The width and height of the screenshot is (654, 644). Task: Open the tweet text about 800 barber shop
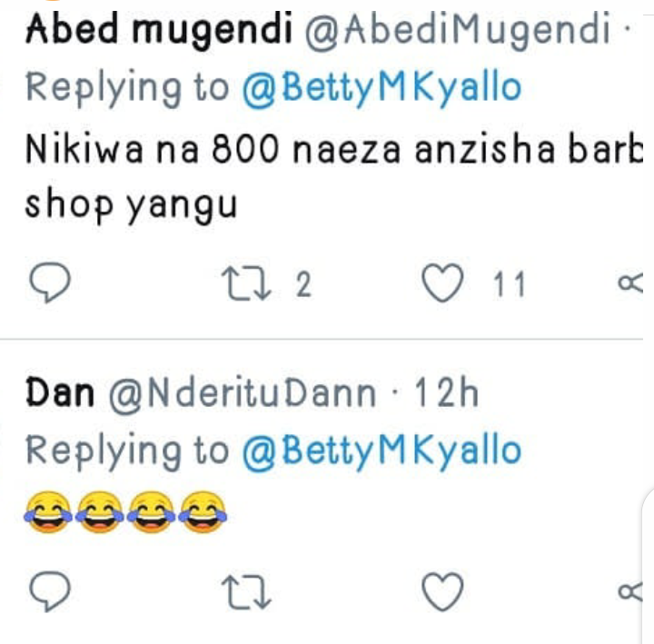pos(333,177)
